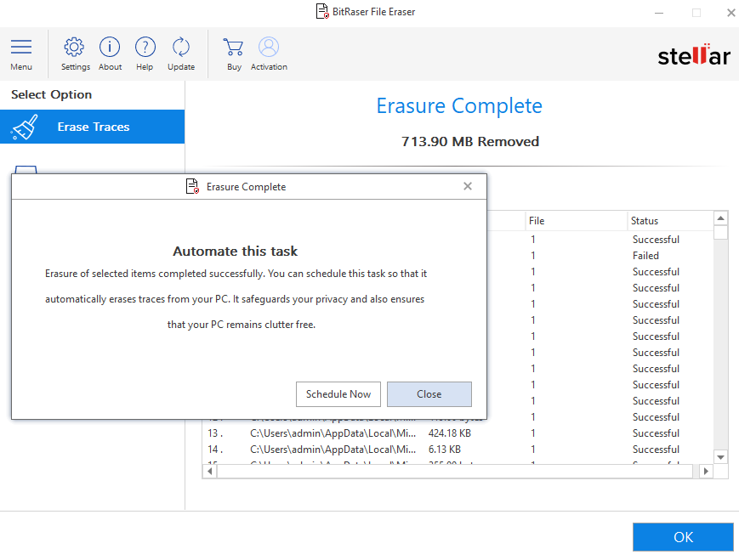Select Erase Traces in the sidebar
This screenshot has height=560, width=739.
pyautogui.click(x=93, y=127)
